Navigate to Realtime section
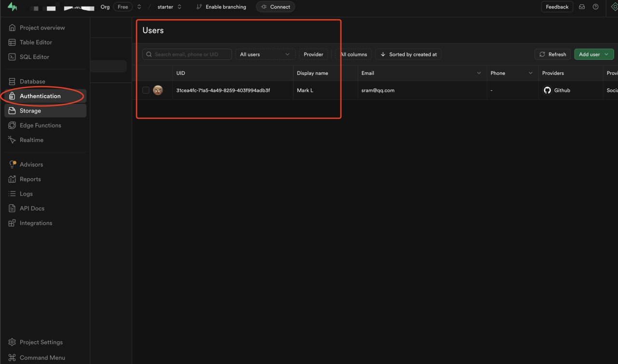 (31, 140)
